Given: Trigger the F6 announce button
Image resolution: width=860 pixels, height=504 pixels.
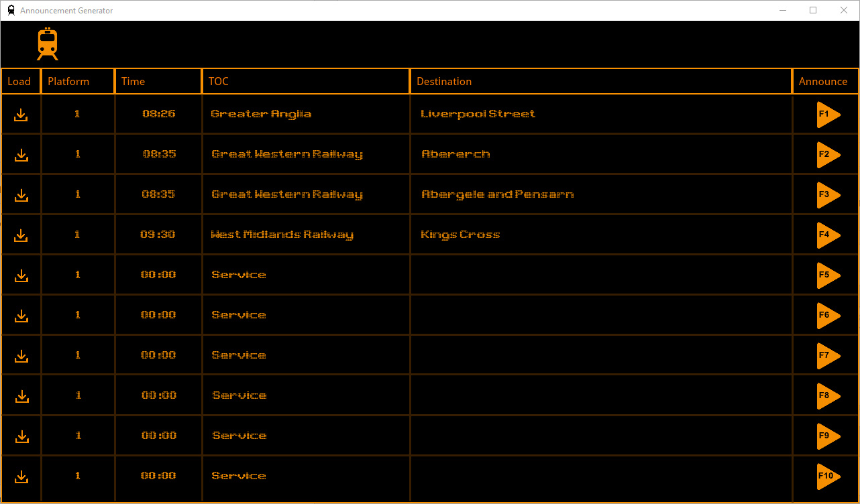Looking at the screenshot, I should pyautogui.click(x=828, y=316).
